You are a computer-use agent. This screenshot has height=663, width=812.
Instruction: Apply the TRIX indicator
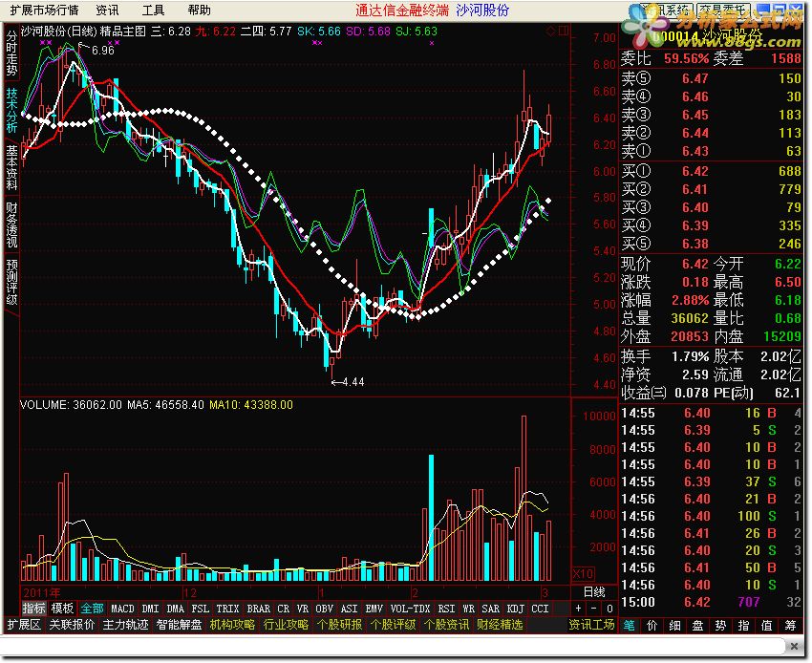(228, 609)
